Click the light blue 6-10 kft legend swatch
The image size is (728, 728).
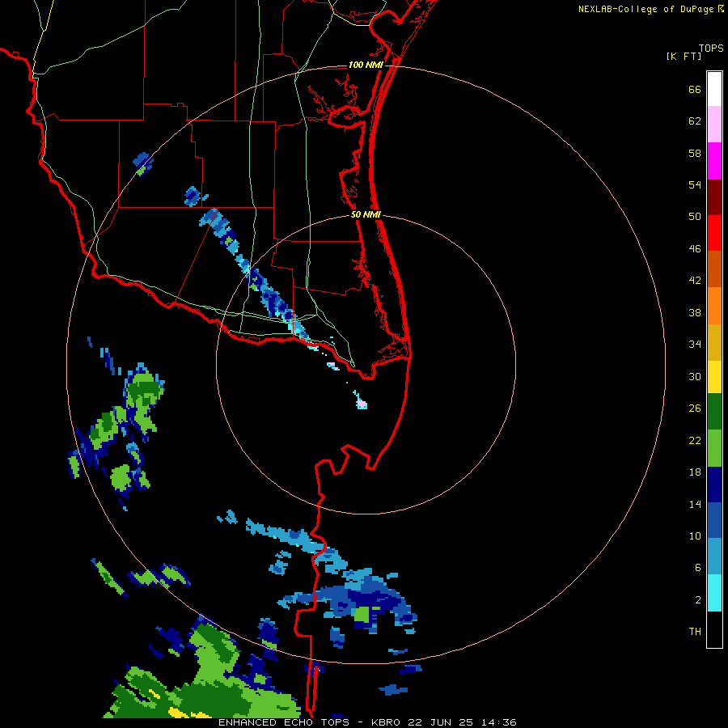pyautogui.click(x=714, y=557)
